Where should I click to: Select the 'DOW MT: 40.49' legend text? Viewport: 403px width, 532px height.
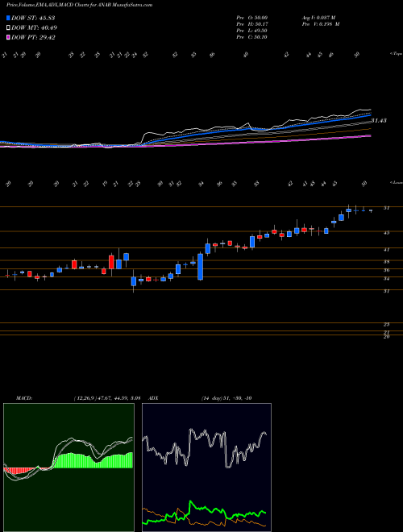[35, 28]
